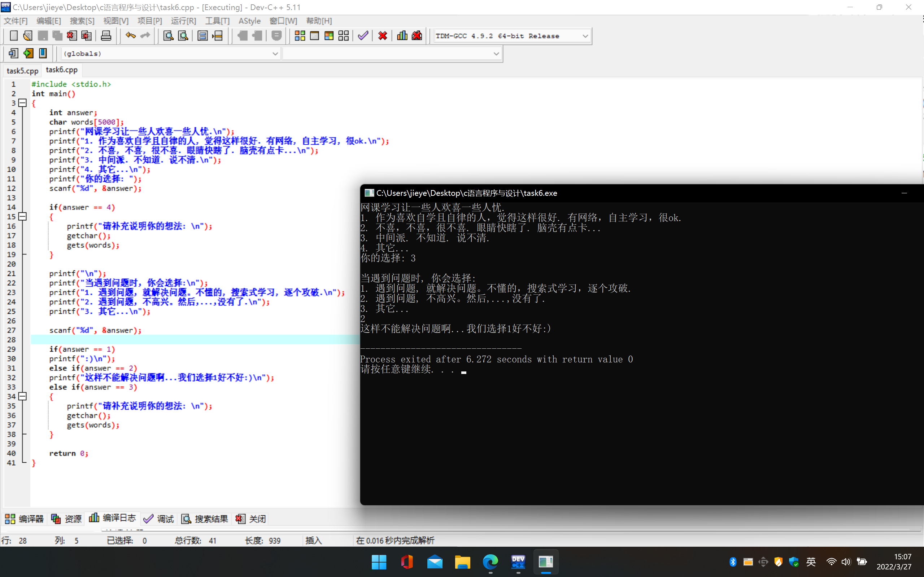Click the Print toolbar icon

pos(106,36)
